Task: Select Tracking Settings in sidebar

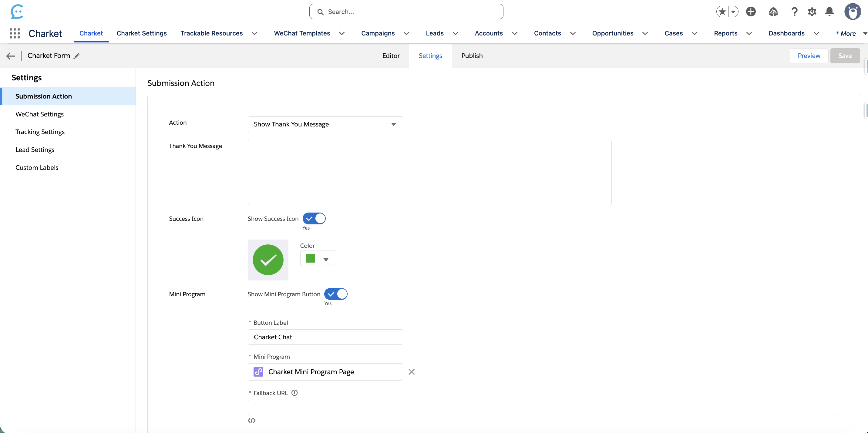Action: coord(68,132)
